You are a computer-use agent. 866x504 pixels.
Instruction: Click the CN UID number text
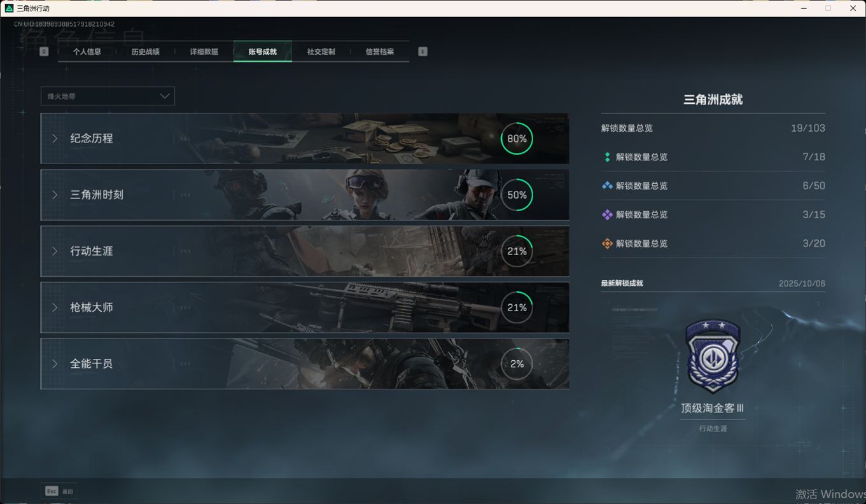point(64,24)
